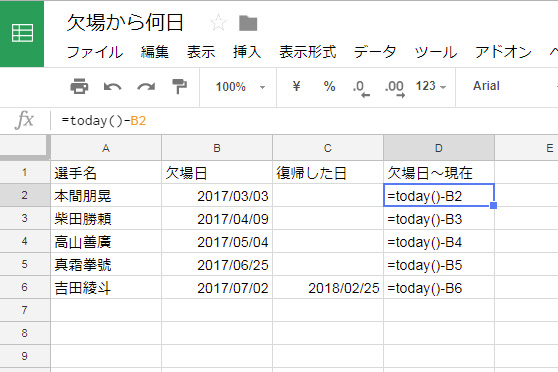Select column A header
558x372 pixels.
pyautogui.click(x=106, y=148)
